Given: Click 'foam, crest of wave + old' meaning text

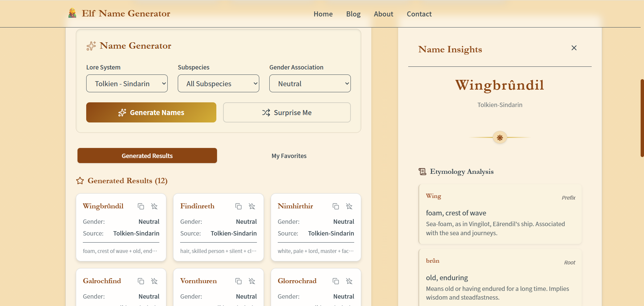Looking at the screenshot, I should 120,251.
